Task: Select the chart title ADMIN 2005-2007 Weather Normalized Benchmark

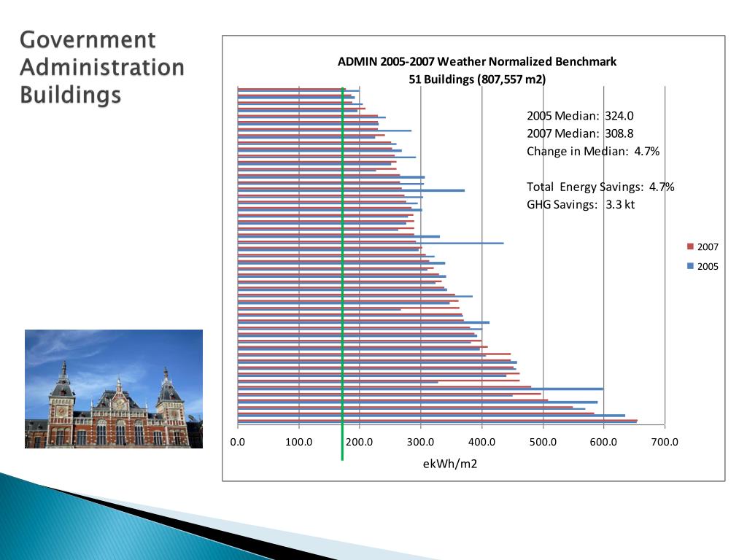Action: [x=477, y=61]
